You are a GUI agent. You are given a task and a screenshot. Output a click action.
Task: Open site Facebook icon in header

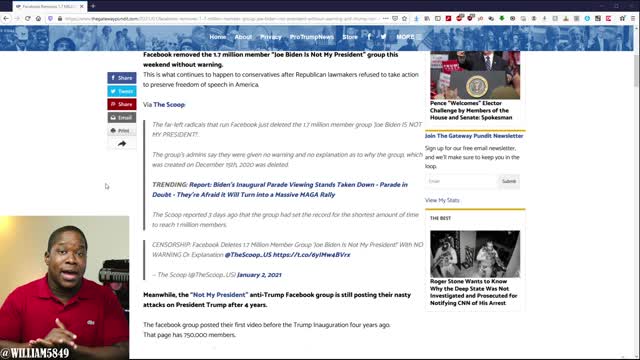pos(369,37)
